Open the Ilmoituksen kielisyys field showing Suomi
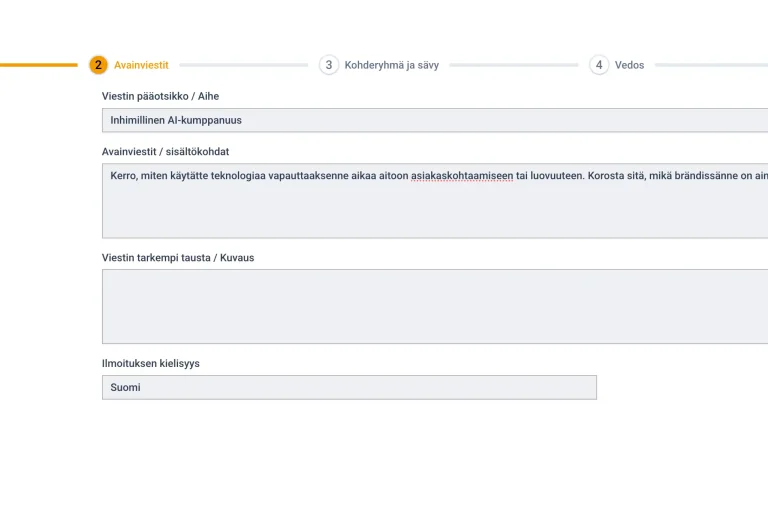 [x=349, y=387]
